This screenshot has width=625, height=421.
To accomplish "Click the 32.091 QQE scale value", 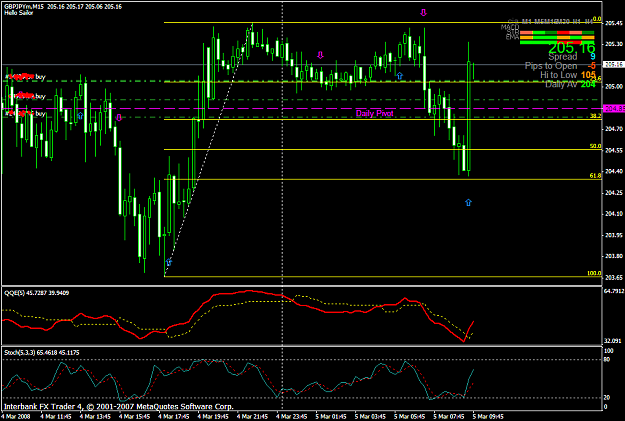I will point(613,341).
